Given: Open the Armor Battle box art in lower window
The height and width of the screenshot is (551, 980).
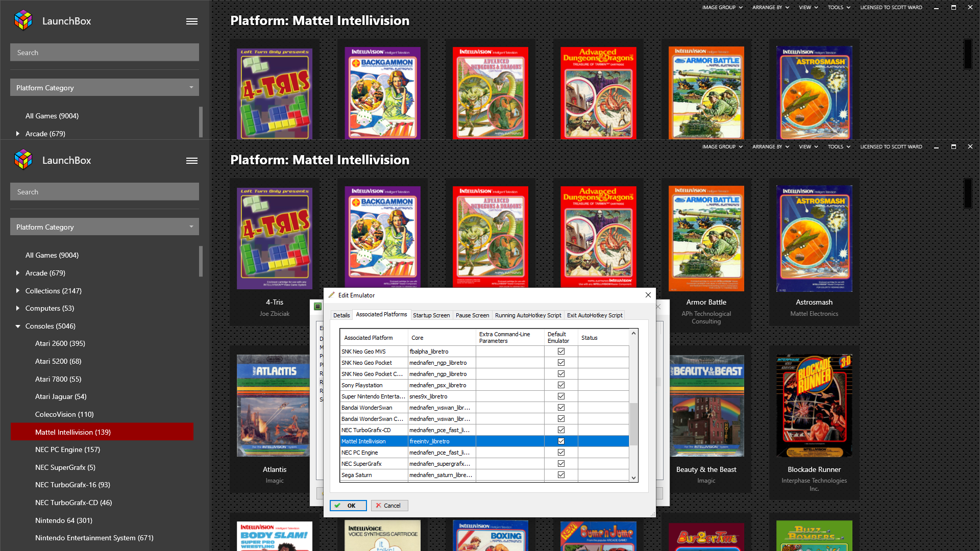Looking at the screenshot, I should [x=706, y=239].
